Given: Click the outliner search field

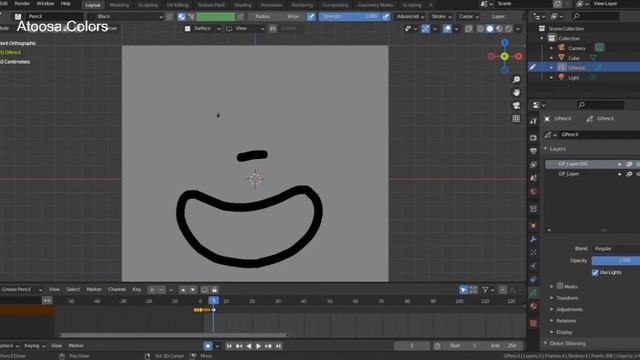Looking at the screenshot, I should tap(595, 16).
